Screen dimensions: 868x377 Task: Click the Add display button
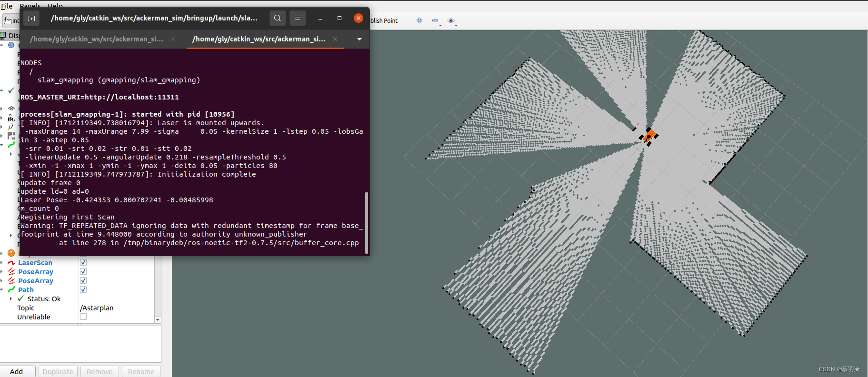tap(17, 371)
